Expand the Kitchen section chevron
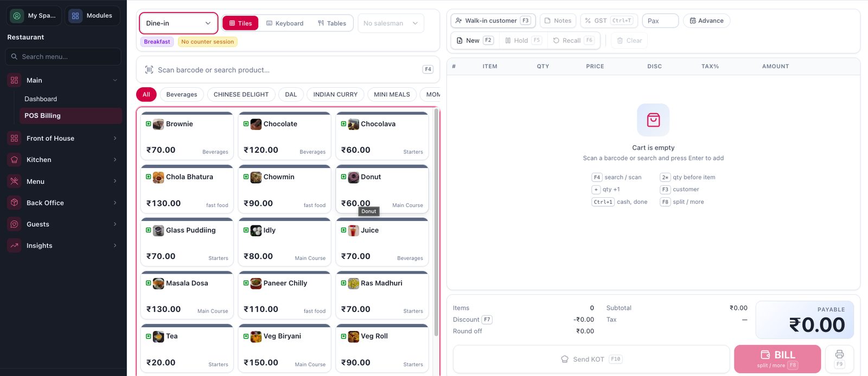Viewport: 868px width, 376px height. pyautogui.click(x=115, y=160)
